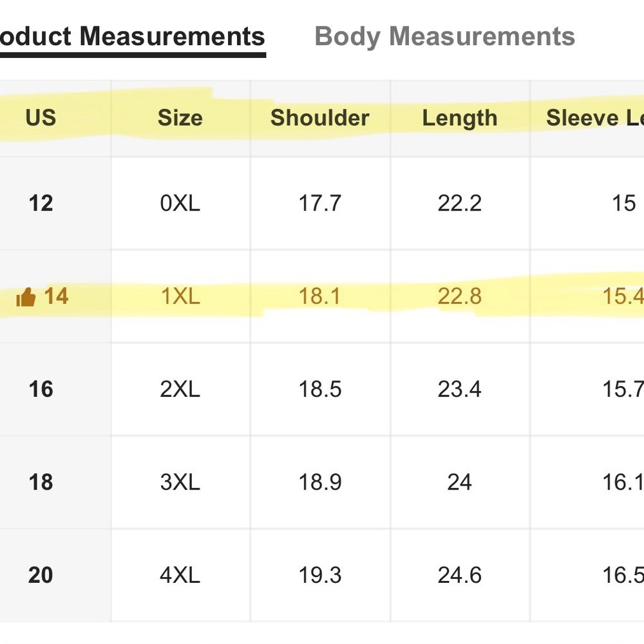Click the 18.1 shoulder value
644x644 pixels.
pyautogui.click(x=320, y=296)
